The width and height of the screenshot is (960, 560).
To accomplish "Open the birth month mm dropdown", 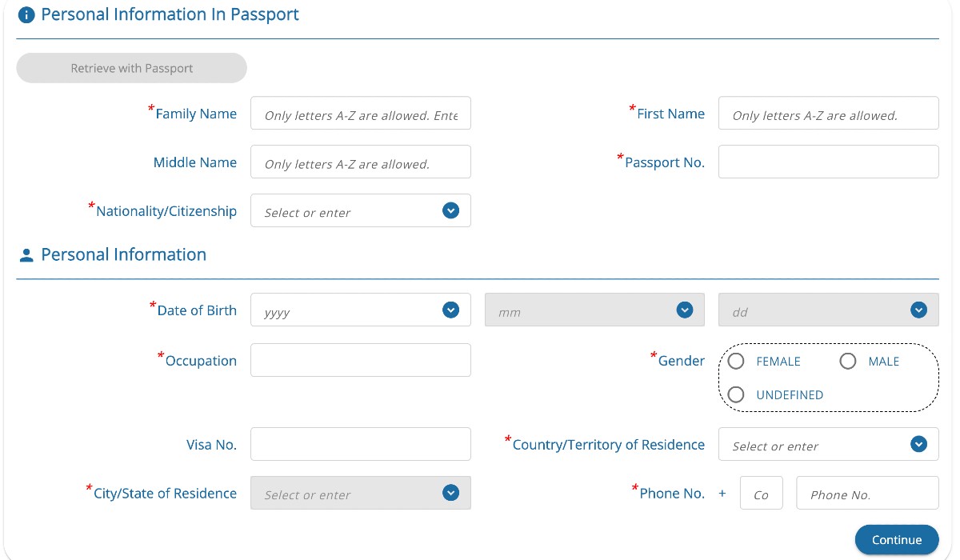I will click(x=684, y=310).
